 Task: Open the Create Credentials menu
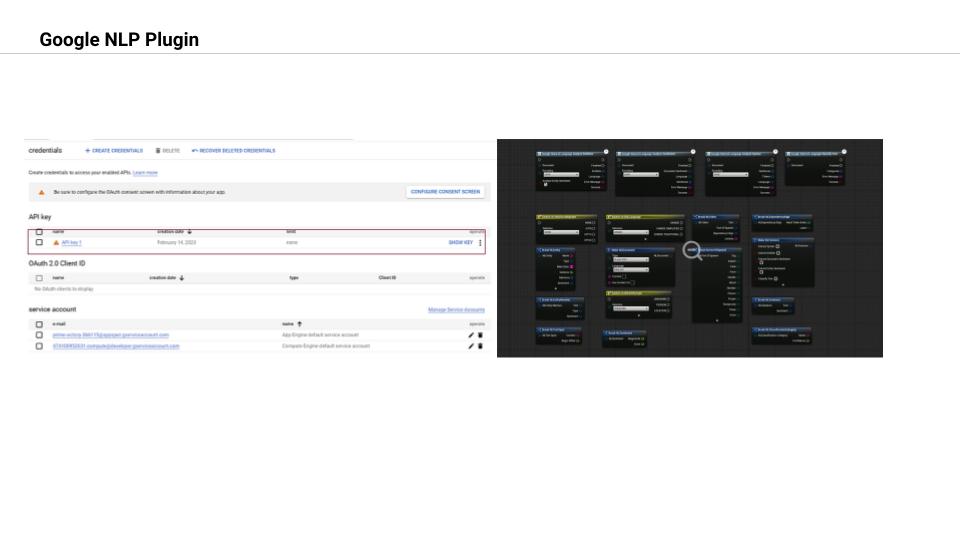[x=114, y=151]
